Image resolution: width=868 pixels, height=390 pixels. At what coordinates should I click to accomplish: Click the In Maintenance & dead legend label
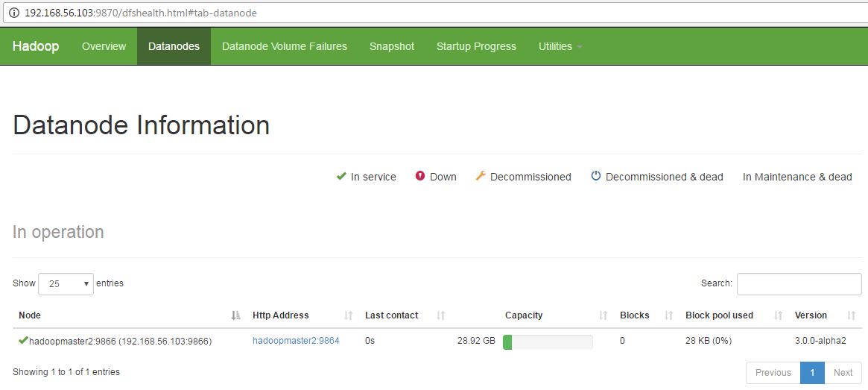(x=797, y=177)
